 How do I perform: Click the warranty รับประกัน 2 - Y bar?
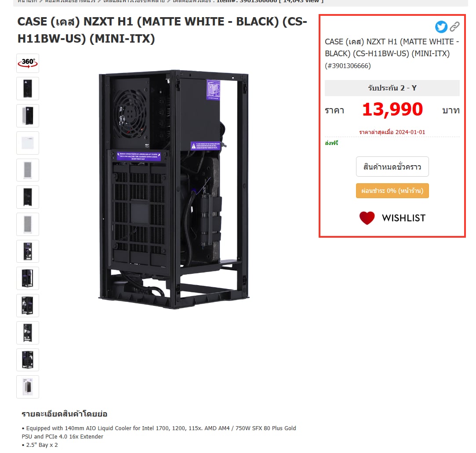[392, 88]
